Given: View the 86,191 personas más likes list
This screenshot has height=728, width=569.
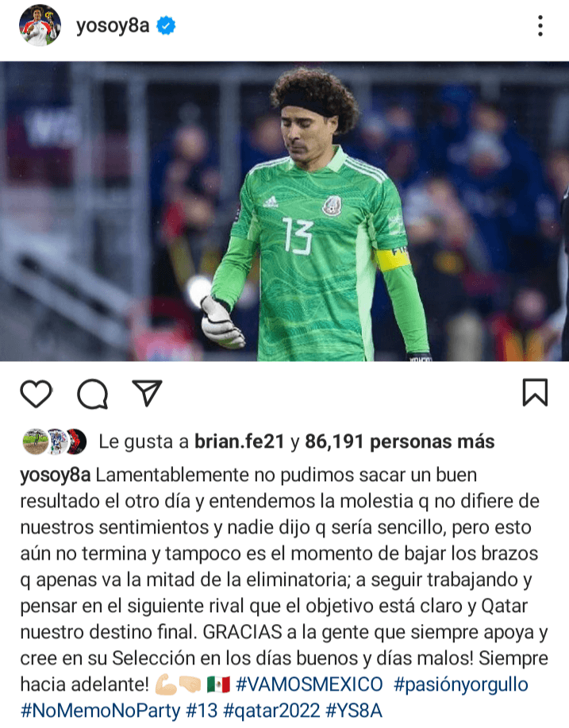Looking at the screenshot, I should tap(400, 441).
